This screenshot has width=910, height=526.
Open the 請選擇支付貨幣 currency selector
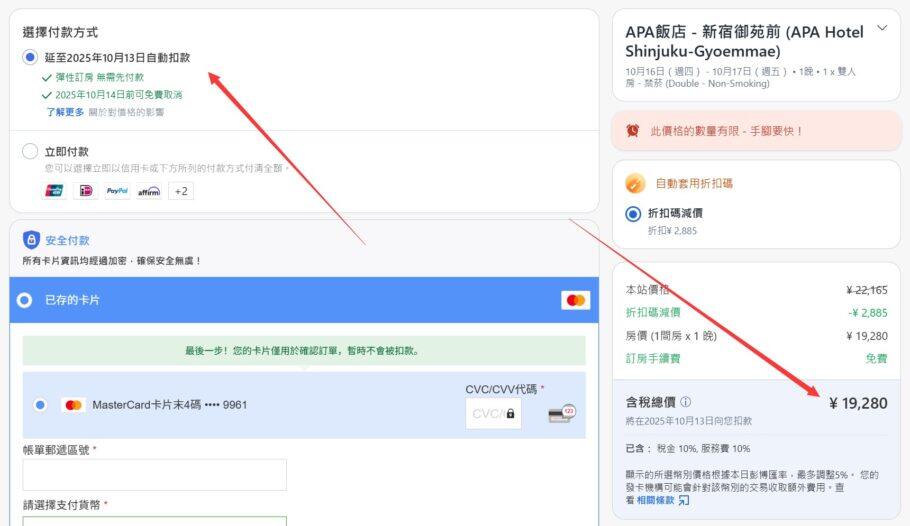154,521
